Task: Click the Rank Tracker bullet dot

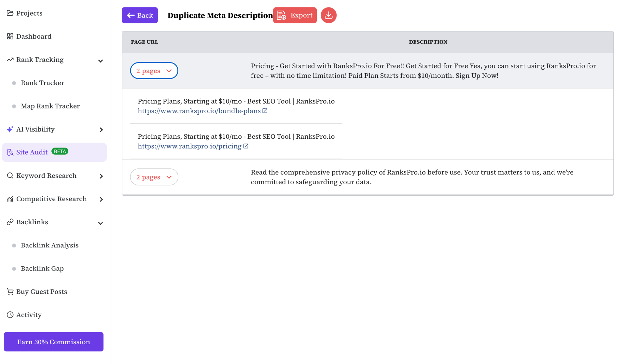Action: (x=14, y=83)
